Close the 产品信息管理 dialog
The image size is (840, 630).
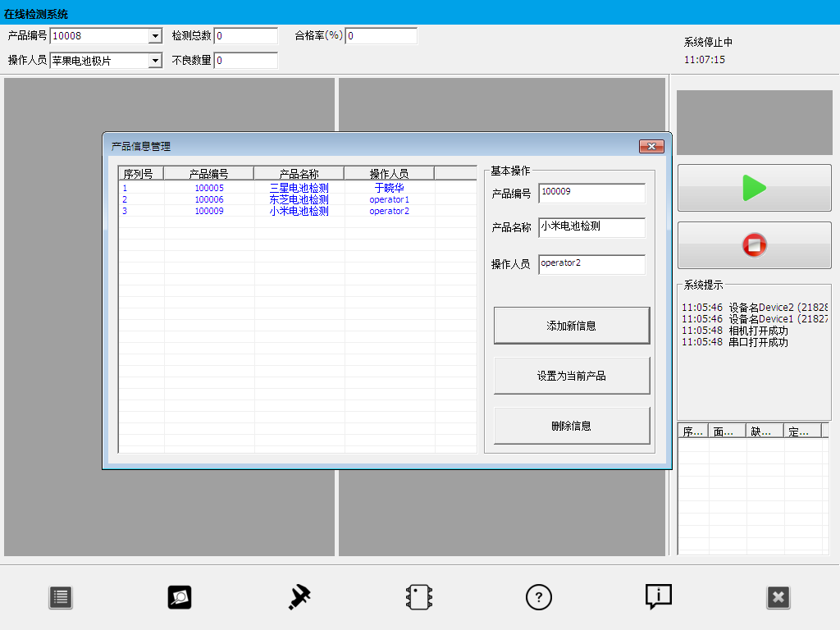[651, 146]
